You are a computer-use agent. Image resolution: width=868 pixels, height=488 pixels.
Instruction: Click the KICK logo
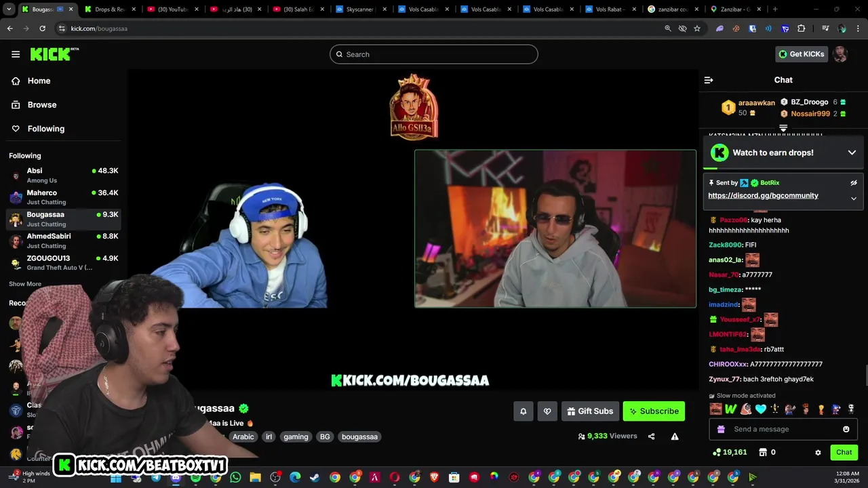54,54
